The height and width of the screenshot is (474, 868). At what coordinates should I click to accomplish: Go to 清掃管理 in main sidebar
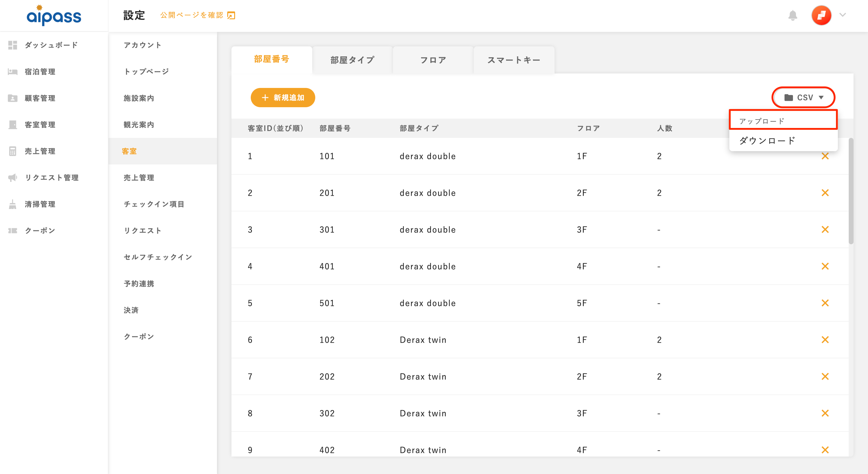click(x=54, y=204)
